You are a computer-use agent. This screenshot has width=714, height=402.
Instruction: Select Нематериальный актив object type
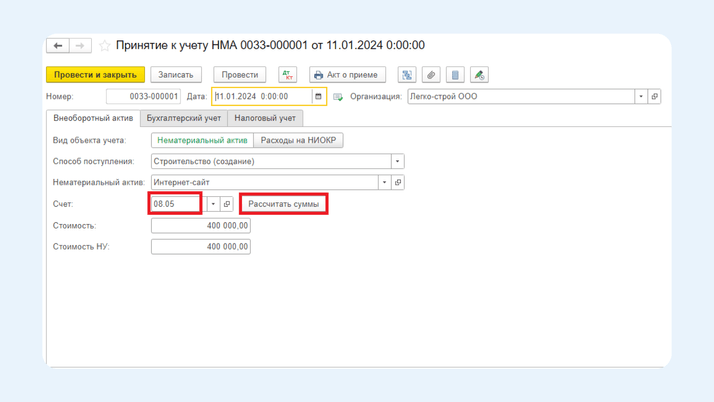(x=202, y=140)
